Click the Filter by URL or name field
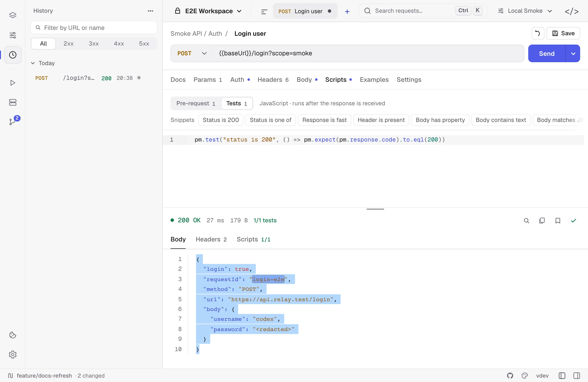The height and width of the screenshot is (382, 588). 94,28
